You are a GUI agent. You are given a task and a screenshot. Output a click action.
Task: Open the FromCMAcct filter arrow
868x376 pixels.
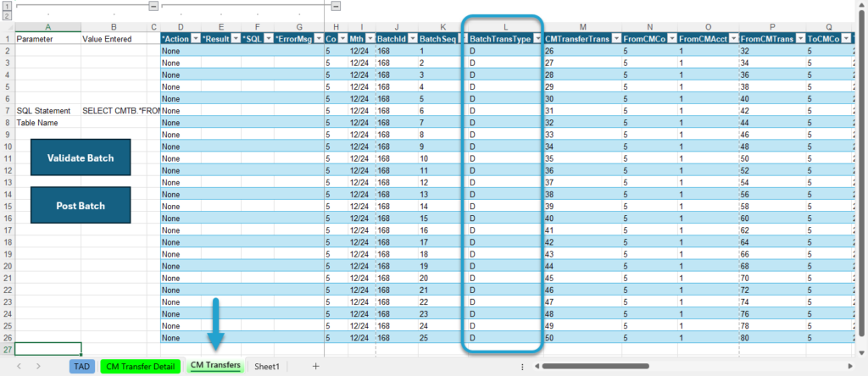[733, 39]
